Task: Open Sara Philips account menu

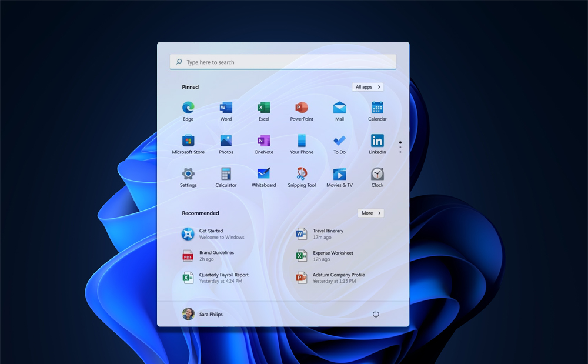Action: [x=202, y=314]
